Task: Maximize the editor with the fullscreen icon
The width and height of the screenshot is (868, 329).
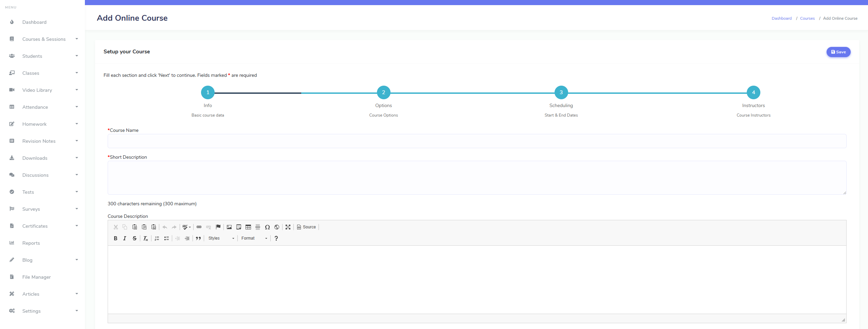Action: tap(288, 227)
